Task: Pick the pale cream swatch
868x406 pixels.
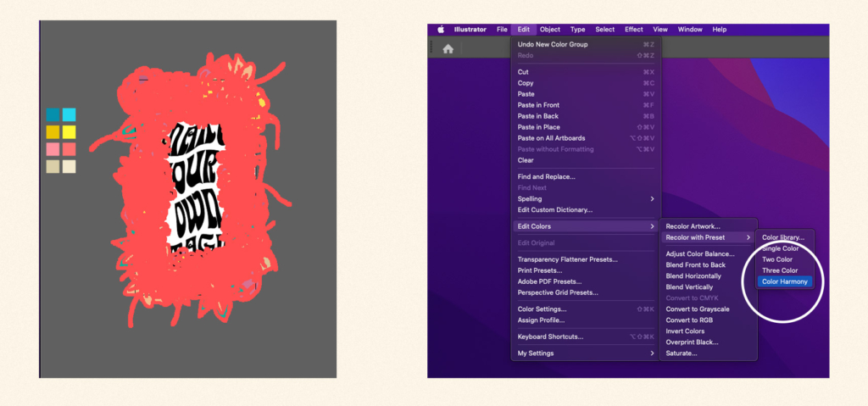Action: coord(70,167)
